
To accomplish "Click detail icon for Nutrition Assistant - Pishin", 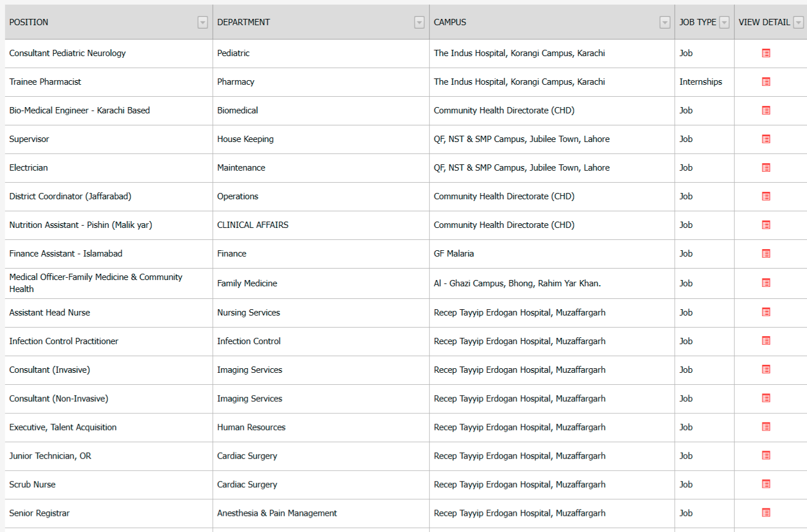I will [x=766, y=225].
